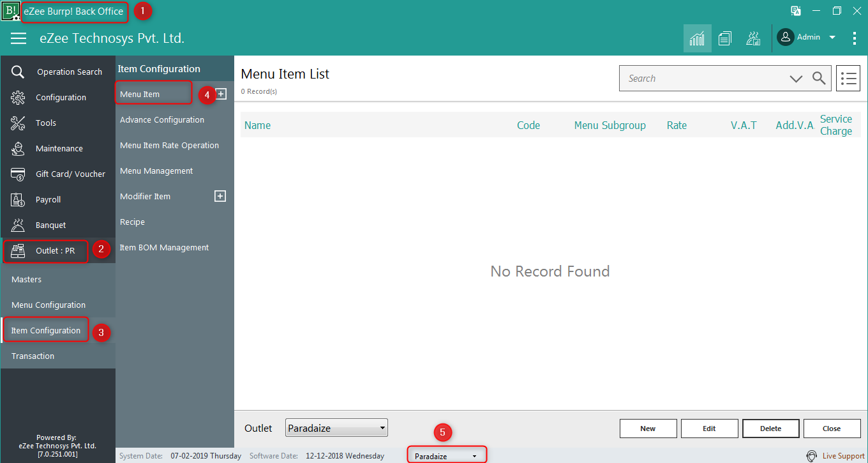Click the plus icon beside Menu Item
The height and width of the screenshot is (463, 868).
(221, 94)
